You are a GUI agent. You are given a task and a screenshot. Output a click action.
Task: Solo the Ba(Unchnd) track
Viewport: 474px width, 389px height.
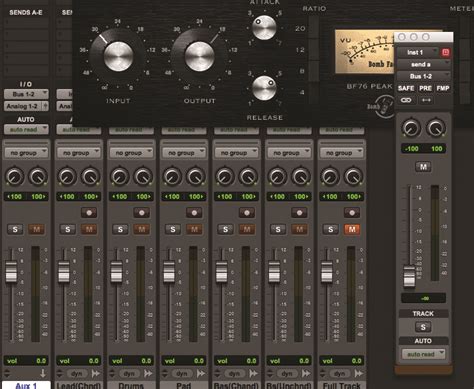coord(278,229)
